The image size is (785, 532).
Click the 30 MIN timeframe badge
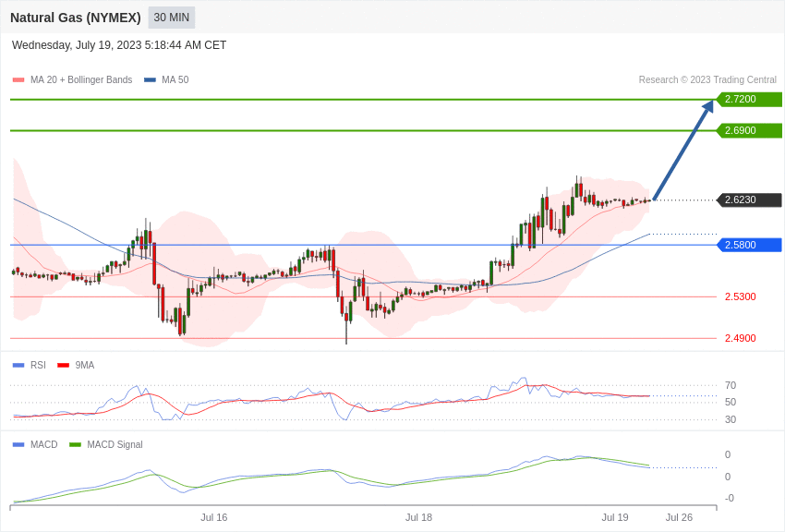[x=171, y=18]
